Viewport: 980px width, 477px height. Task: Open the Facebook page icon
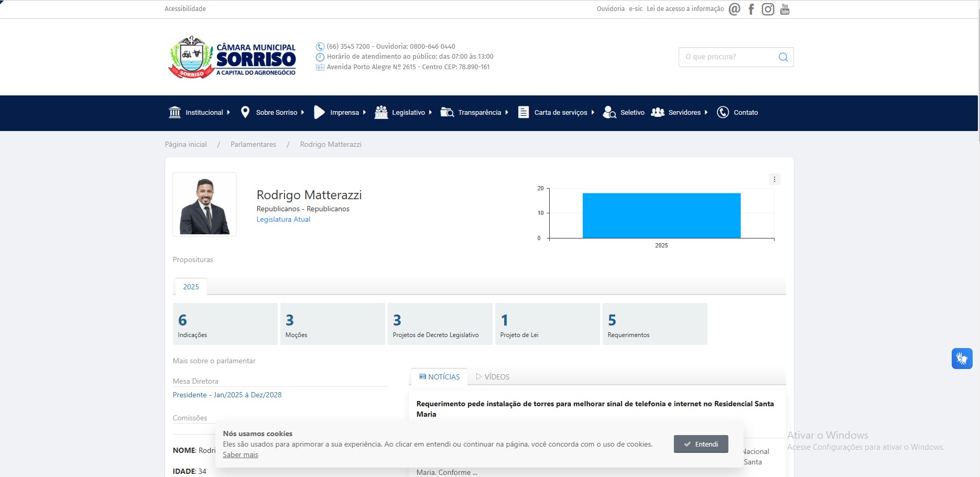tap(751, 9)
